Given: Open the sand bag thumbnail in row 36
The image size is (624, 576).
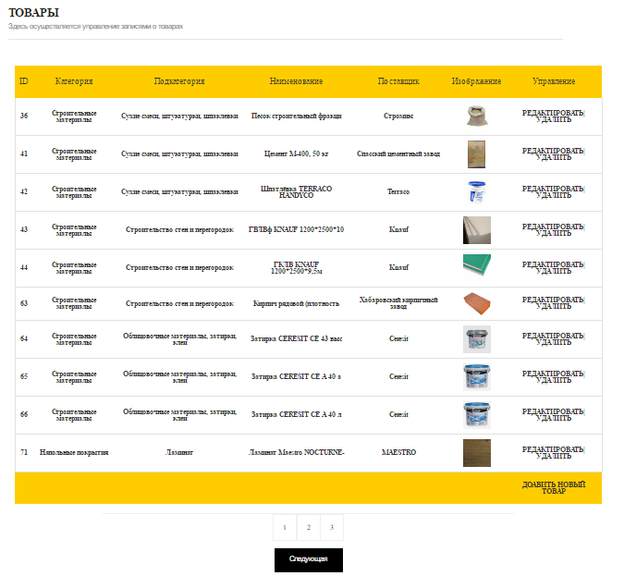Looking at the screenshot, I should [x=476, y=116].
